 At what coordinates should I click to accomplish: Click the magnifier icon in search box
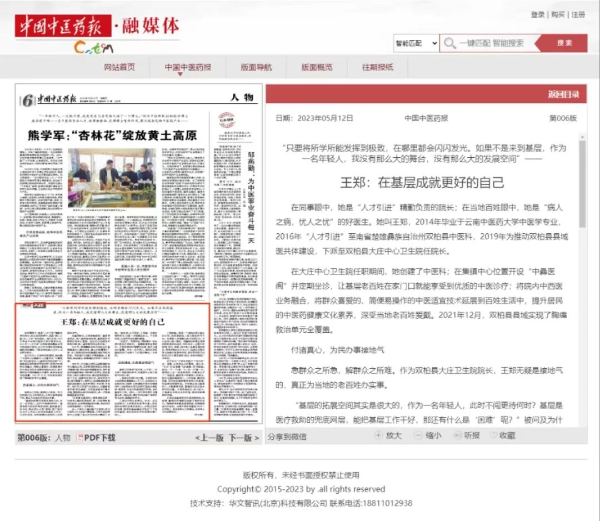(x=449, y=44)
